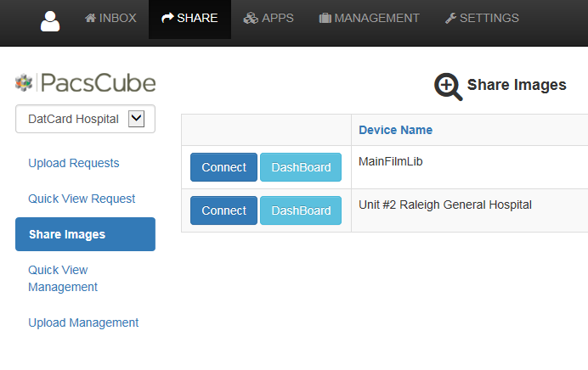Open Upload Management link
This screenshot has width=588, height=370.
tap(83, 322)
